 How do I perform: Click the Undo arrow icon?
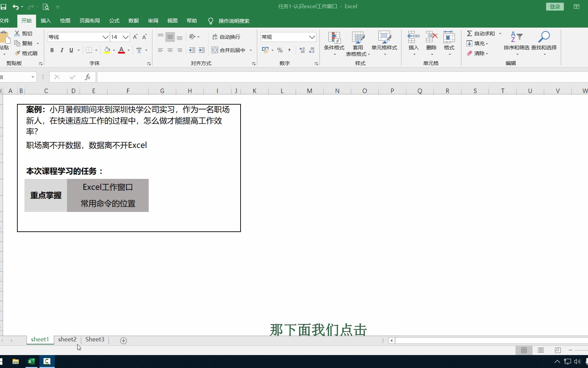click(x=16, y=7)
